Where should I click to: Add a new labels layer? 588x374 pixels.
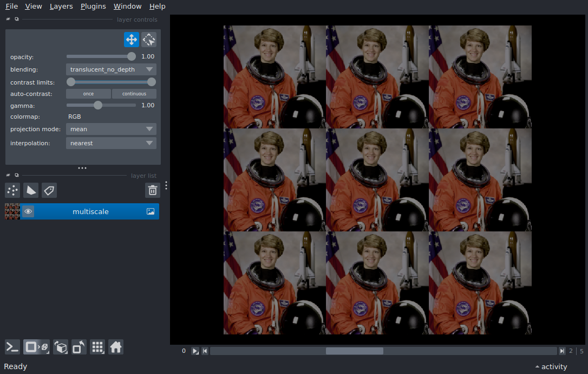[49, 190]
